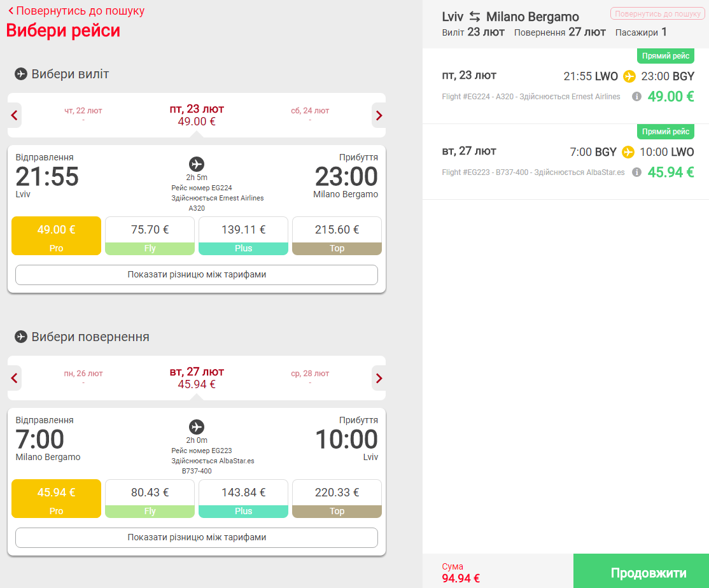
Task: Choose the Top fare 220.33 € for return
Action: tap(337, 498)
